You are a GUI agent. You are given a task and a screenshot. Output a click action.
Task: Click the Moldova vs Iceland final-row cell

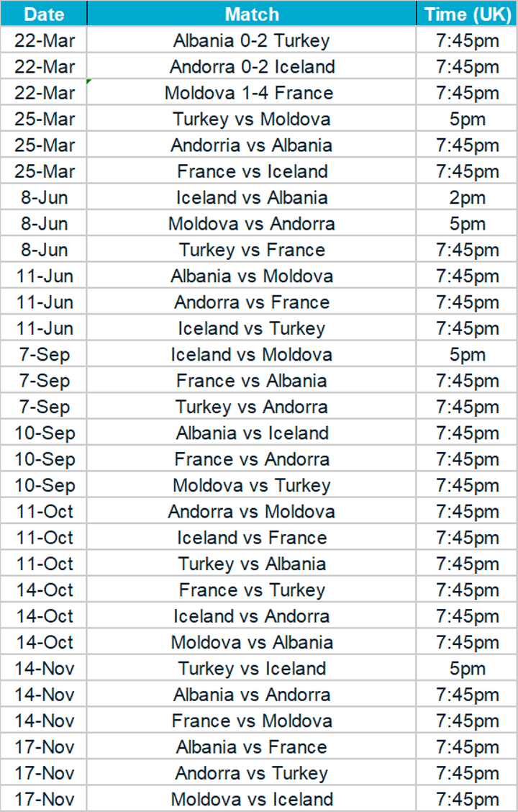click(251, 799)
